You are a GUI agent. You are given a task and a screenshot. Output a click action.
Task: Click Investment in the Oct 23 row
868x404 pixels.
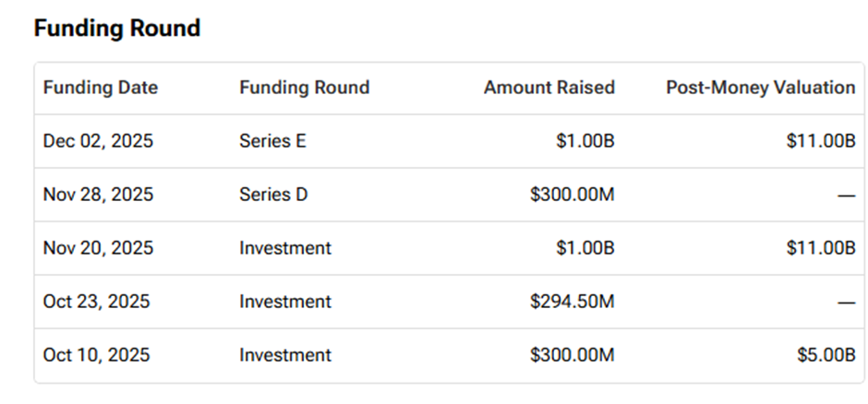[285, 302]
